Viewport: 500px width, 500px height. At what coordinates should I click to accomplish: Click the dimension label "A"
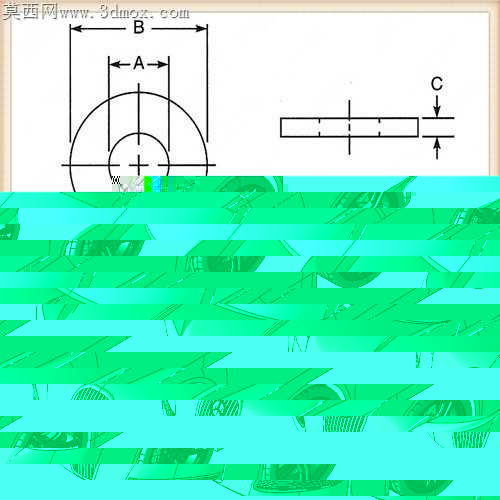[139, 63]
